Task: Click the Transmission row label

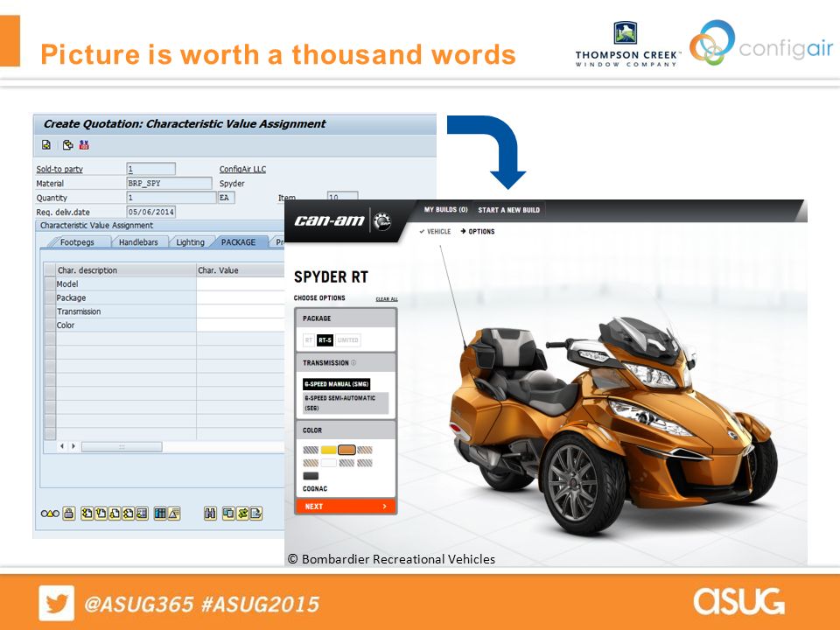Action: coord(79,311)
